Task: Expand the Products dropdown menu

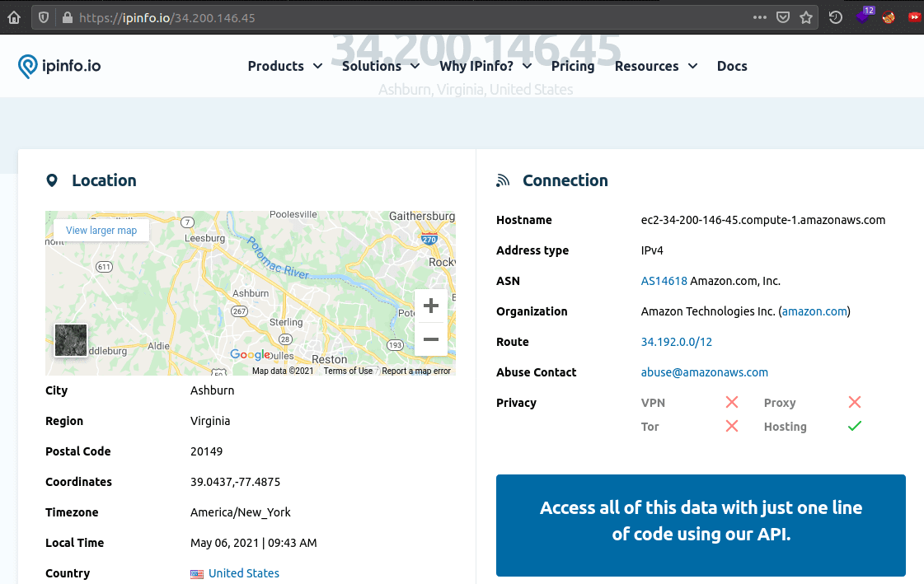Action: 284,66
